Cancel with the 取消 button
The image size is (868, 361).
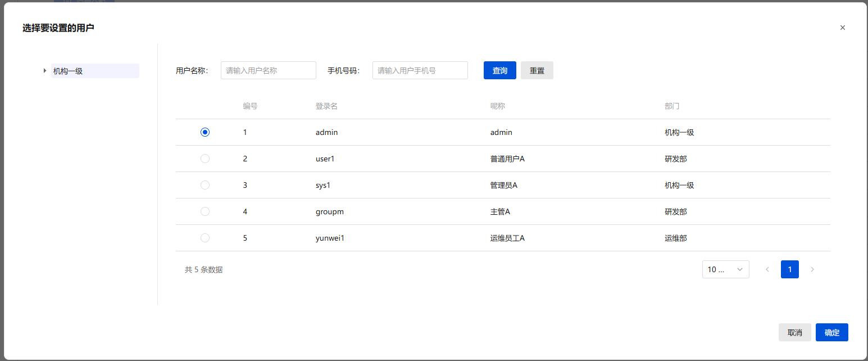[794, 332]
